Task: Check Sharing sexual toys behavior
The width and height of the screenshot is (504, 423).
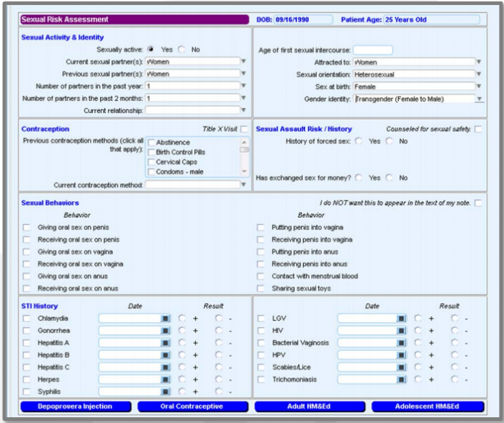Action: (261, 288)
